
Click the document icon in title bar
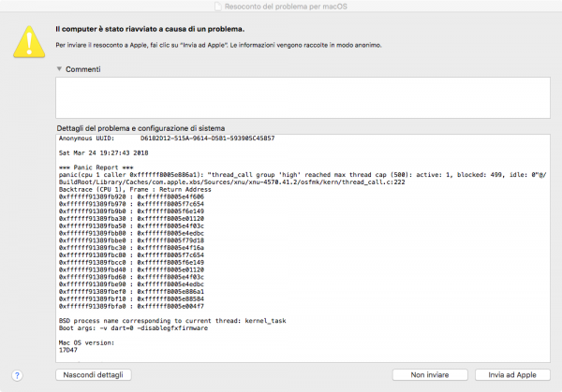coord(217,7)
